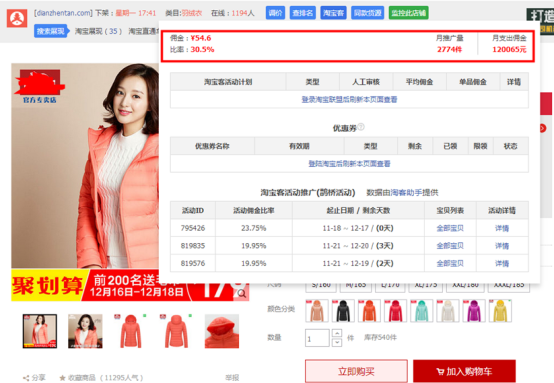Open 全部宝贝 link for activity 819835

tap(450, 246)
